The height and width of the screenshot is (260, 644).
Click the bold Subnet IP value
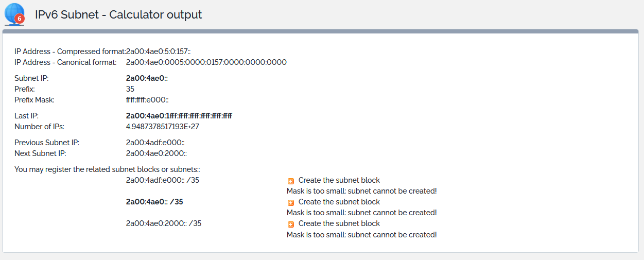pyautogui.click(x=147, y=78)
